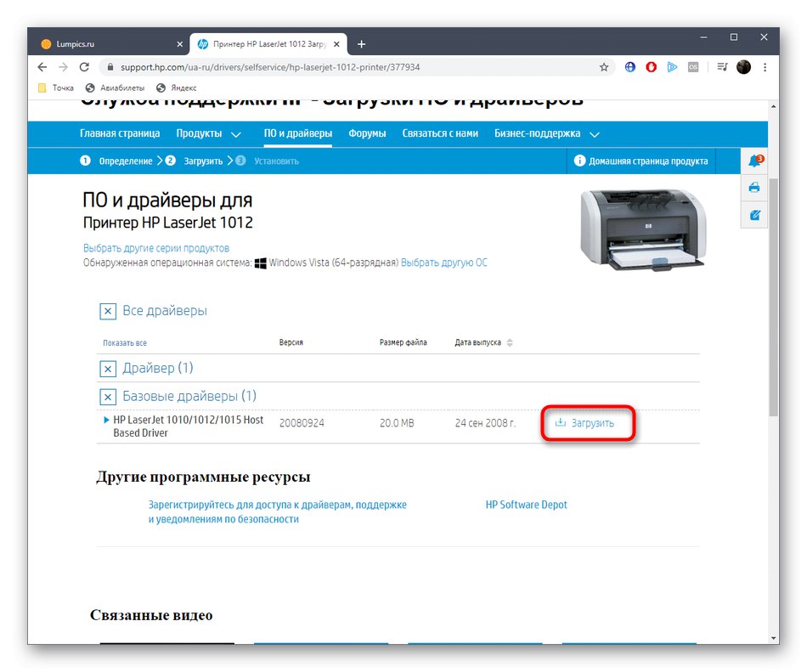Click the browser forward arrow
The width and height of the screenshot is (807, 672).
pyautogui.click(x=64, y=67)
